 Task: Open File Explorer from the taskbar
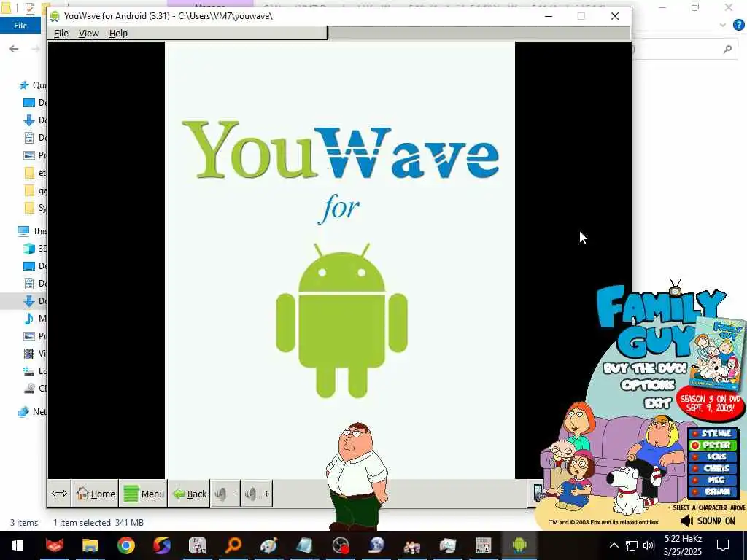[x=90, y=545]
